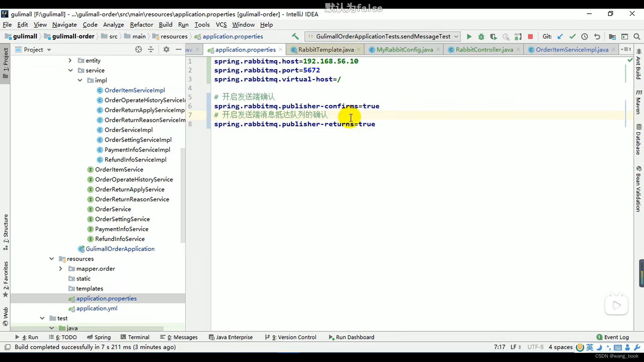
Task: Open the Ant Build side panel
Action: click(638, 64)
